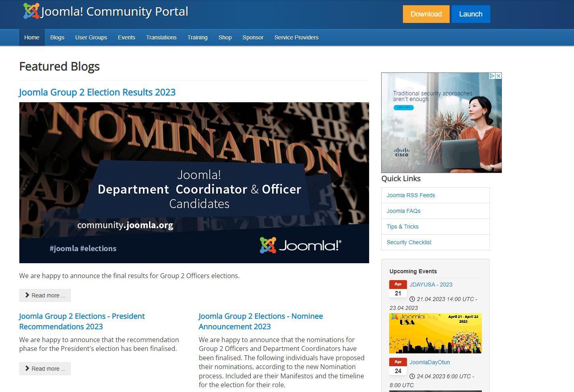Open the JoomlaDay USA event banner image
Image resolution: width=574 pixels, height=392 pixels.
[x=435, y=333]
